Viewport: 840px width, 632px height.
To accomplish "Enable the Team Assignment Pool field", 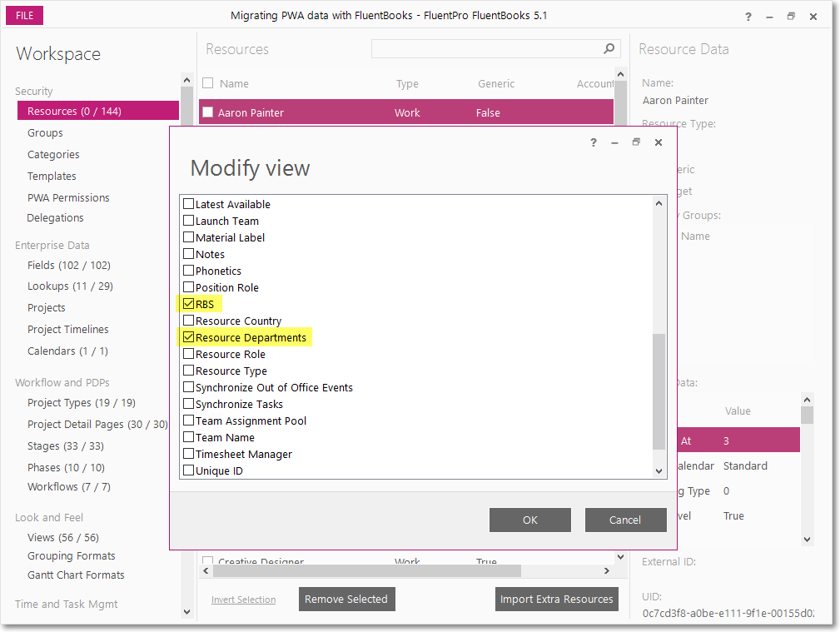I will (x=189, y=421).
